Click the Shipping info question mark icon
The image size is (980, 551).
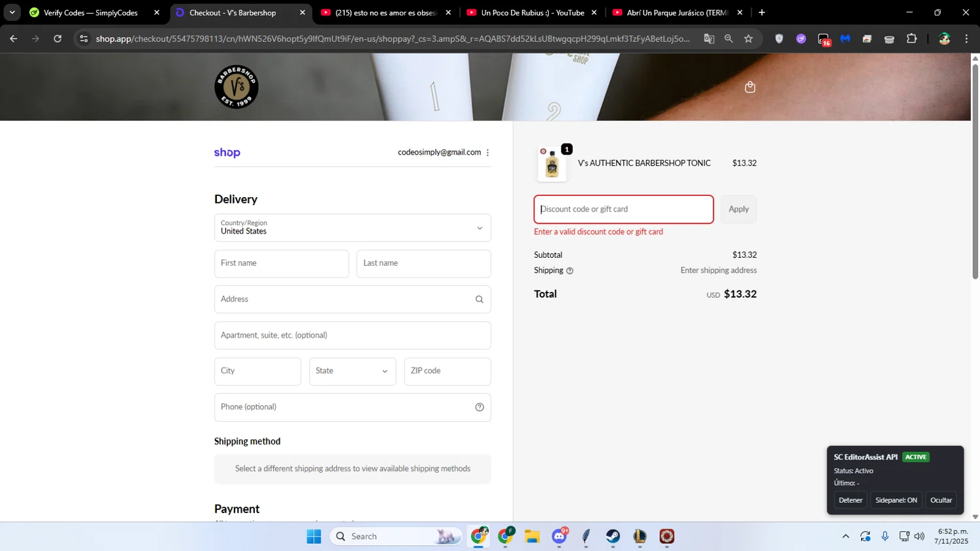click(x=570, y=271)
